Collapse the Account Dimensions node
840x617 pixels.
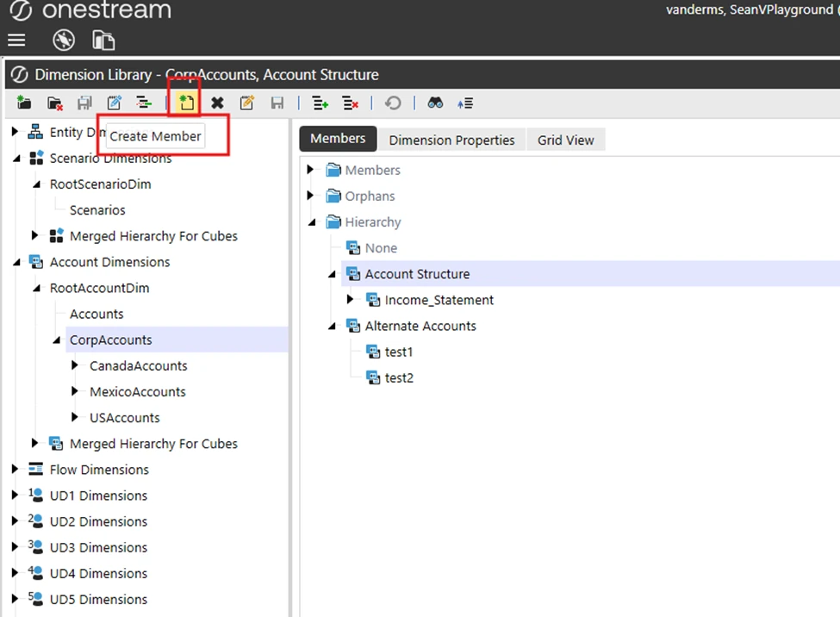click(16, 262)
